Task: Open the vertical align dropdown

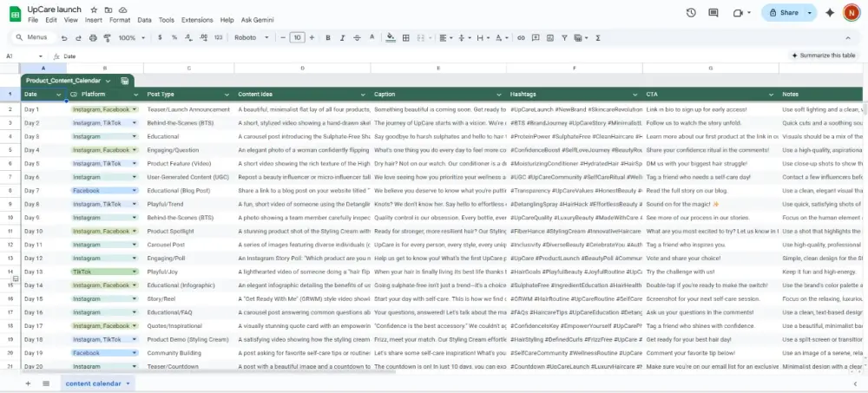Action: click(464, 37)
